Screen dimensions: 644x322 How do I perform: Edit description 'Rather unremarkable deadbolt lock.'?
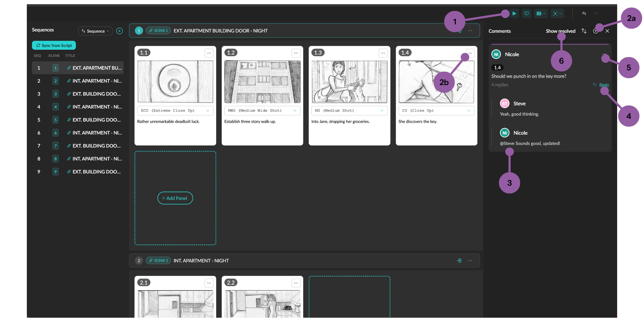[x=169, y=122]
